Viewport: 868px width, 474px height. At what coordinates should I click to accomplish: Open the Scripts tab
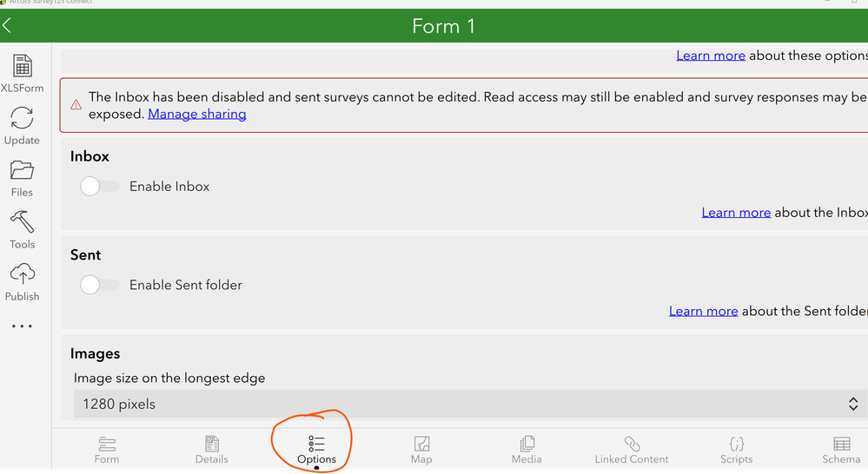coord(736,450)
